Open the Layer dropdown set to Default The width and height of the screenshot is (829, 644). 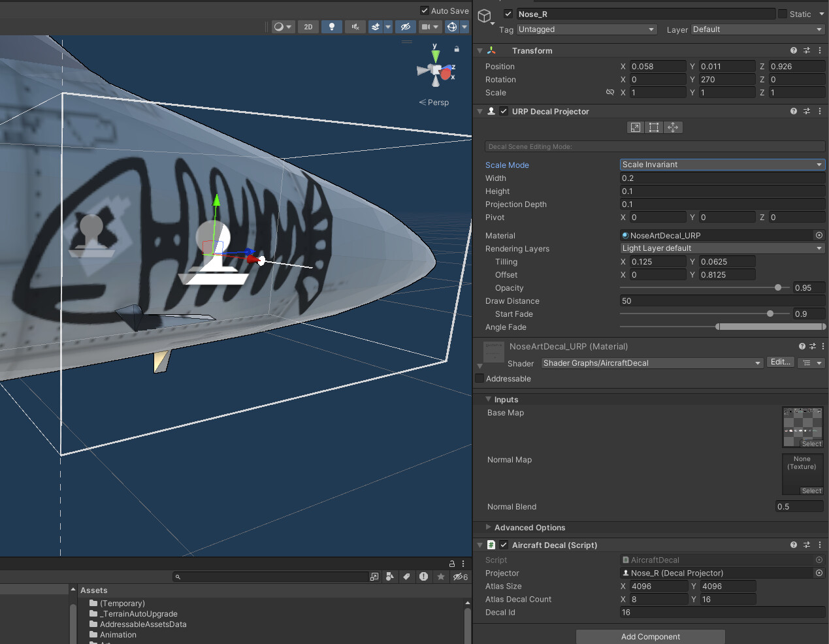[756, 29]
